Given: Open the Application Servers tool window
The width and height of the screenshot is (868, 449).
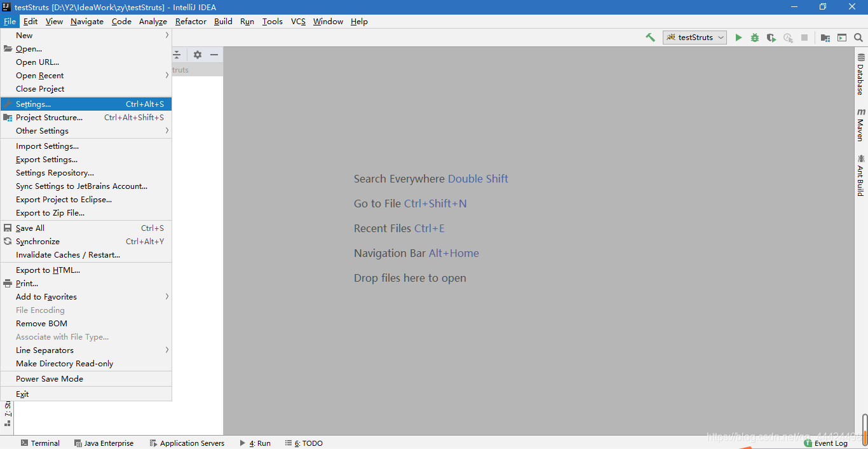Looking at the screenshot, I should [x=187, y=443].
